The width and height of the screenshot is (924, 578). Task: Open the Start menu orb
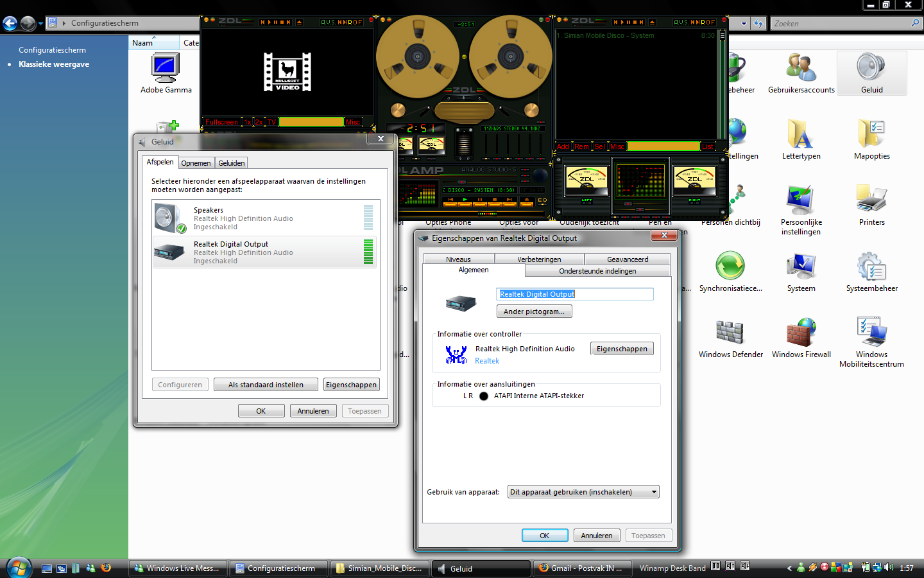pos(19,568)
